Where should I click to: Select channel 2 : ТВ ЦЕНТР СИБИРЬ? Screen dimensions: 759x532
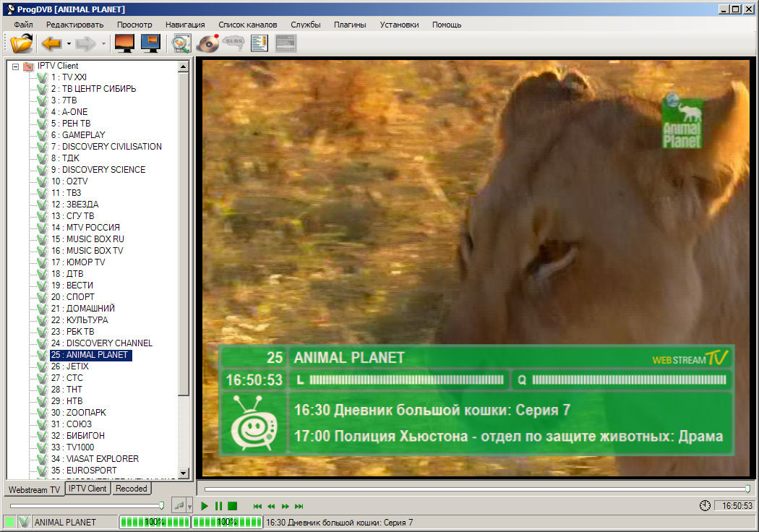93,89
